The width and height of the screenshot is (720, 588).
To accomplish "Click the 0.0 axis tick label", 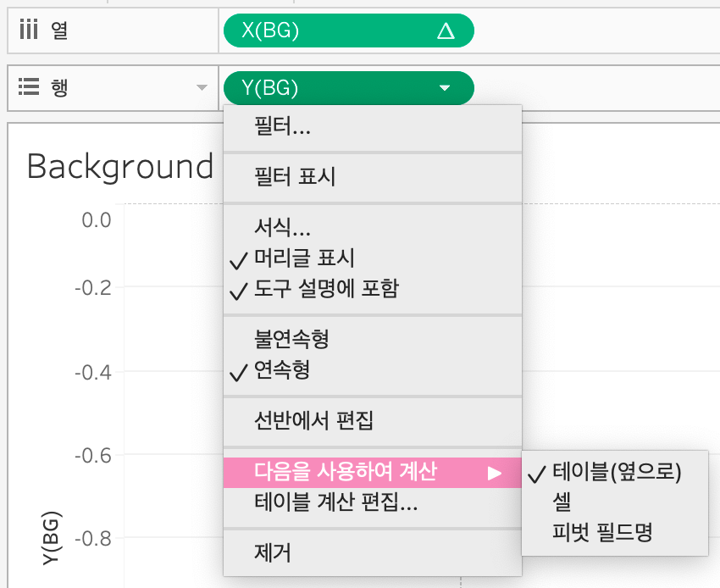I will pyautogui.click(x=97, y=220).
